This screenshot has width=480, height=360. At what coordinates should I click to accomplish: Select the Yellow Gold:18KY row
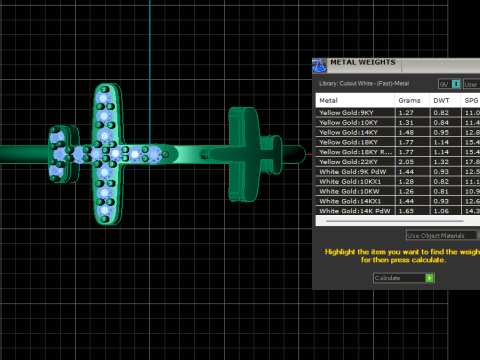[x=398, y=142]
